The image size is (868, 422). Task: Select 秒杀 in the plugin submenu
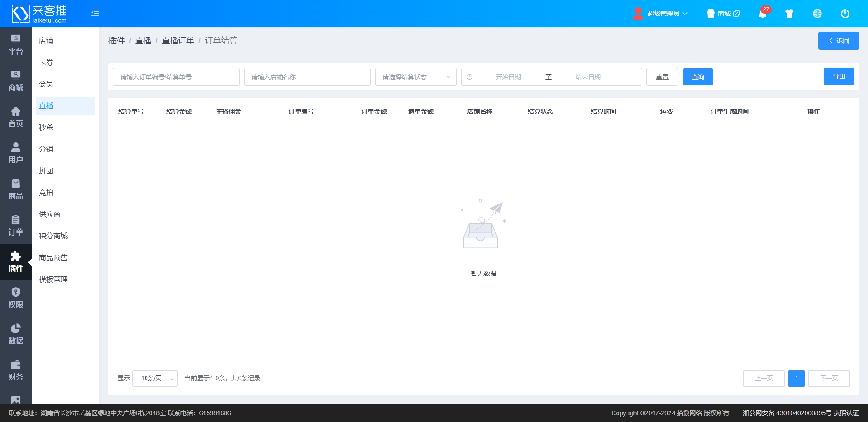tap(46, 128)
